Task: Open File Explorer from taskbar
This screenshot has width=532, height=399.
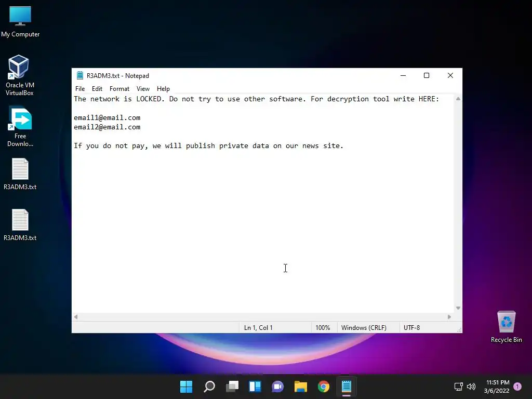Action: pos(301,387)
